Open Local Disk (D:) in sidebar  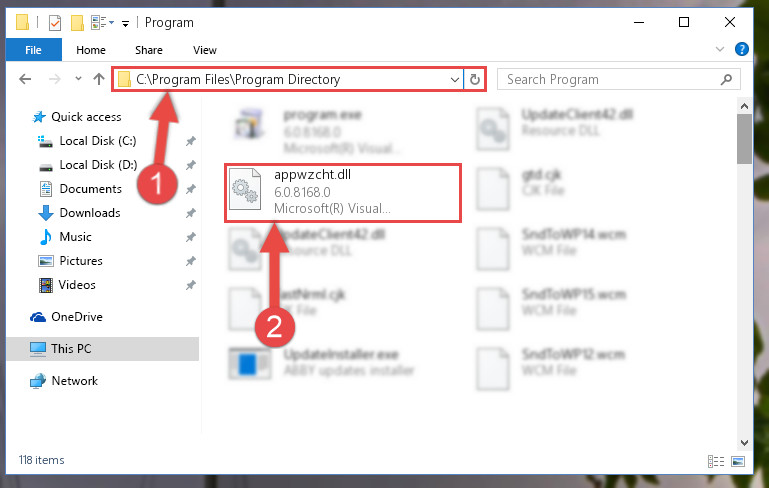(x=87, y=165)
